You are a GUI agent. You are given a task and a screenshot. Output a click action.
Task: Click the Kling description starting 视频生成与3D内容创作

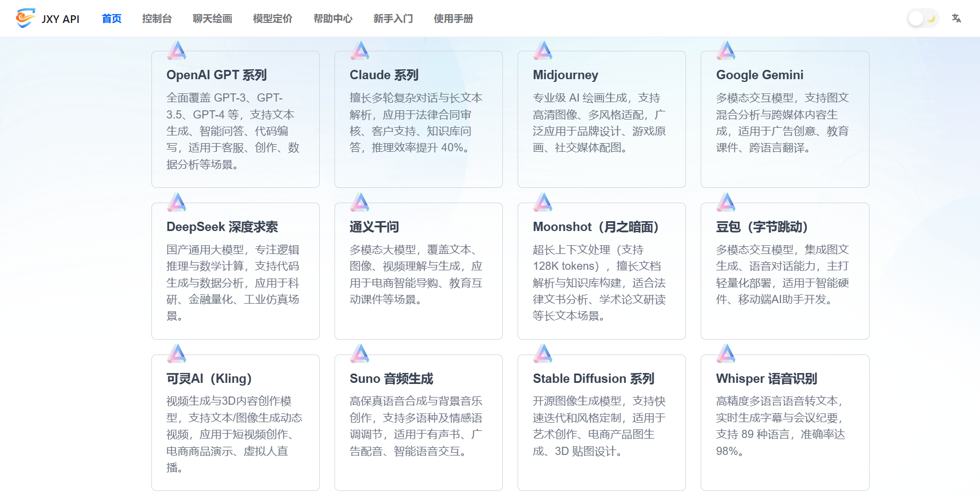tap(234, 434)
